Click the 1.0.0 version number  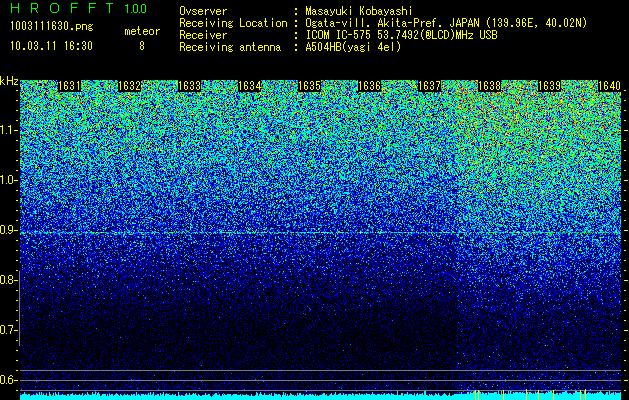(x=136, y=8)
